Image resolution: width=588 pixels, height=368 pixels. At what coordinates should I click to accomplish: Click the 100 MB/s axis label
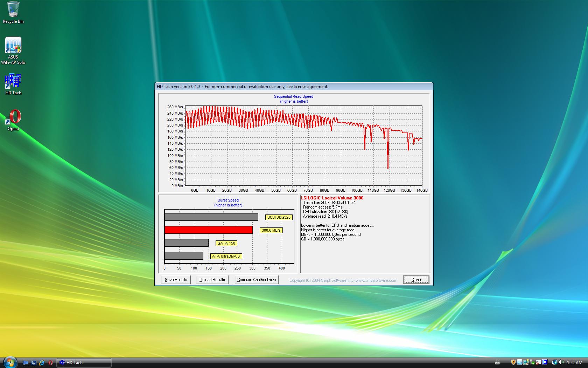pyautogui.click(x=175, y=156)
